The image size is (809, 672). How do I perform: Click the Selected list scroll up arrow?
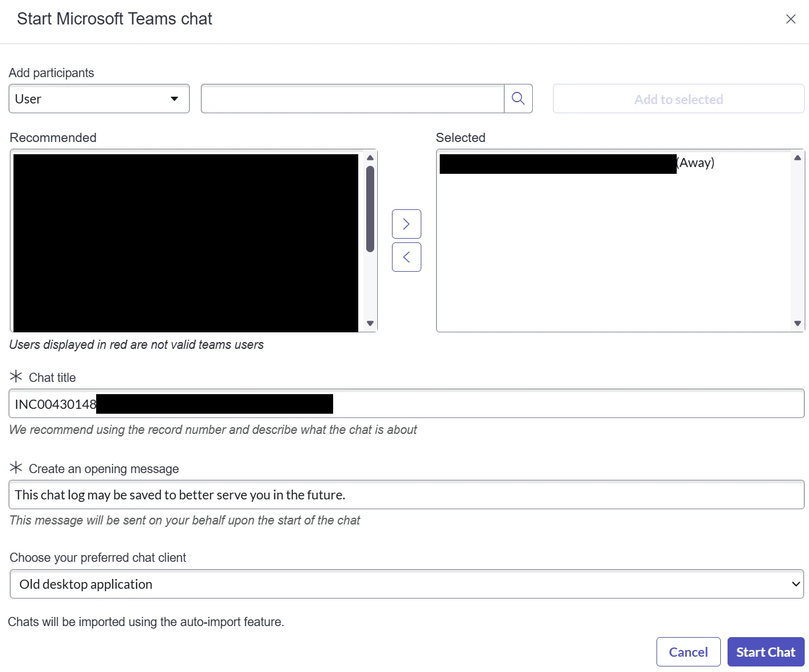(797, 158)
